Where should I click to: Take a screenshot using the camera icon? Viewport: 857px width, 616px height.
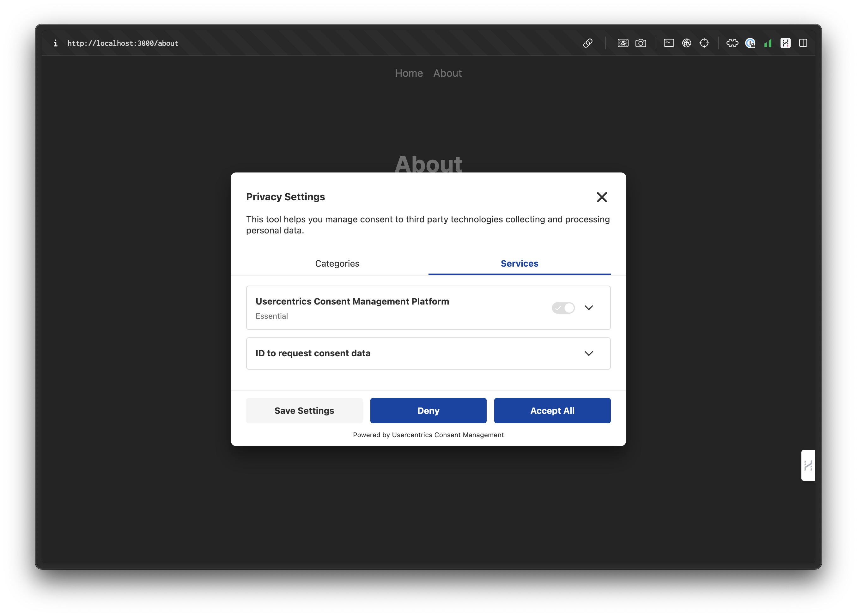point(641,43)
